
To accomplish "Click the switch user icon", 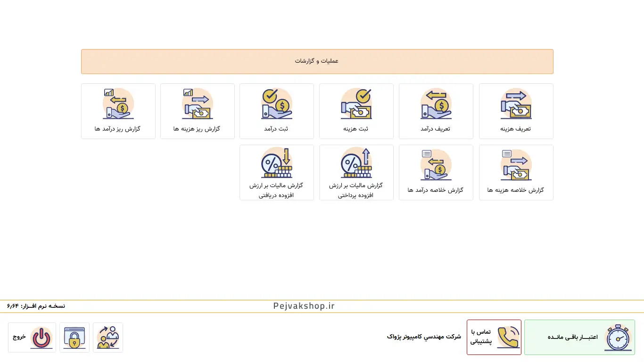I will 108,337.
